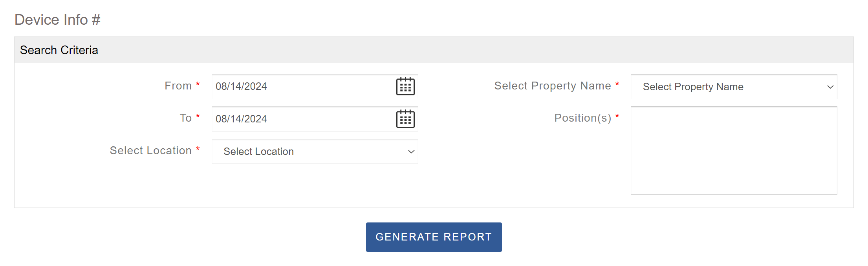Click the Select Location chevron arrow
This screenshot has width=868, height=266.
(x=411, y=151)
